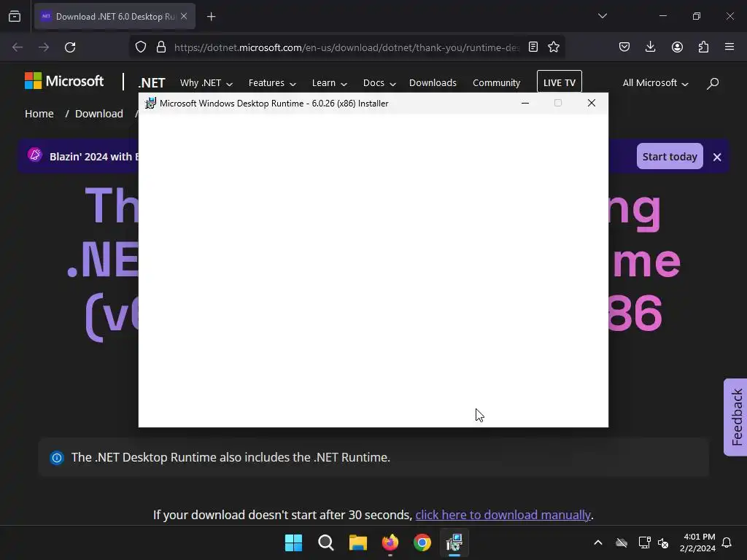Viewport: 747px width, 560px height.
Task: Open the Windows Start menu
Action: pyautogui.click(x=293, y=542)
